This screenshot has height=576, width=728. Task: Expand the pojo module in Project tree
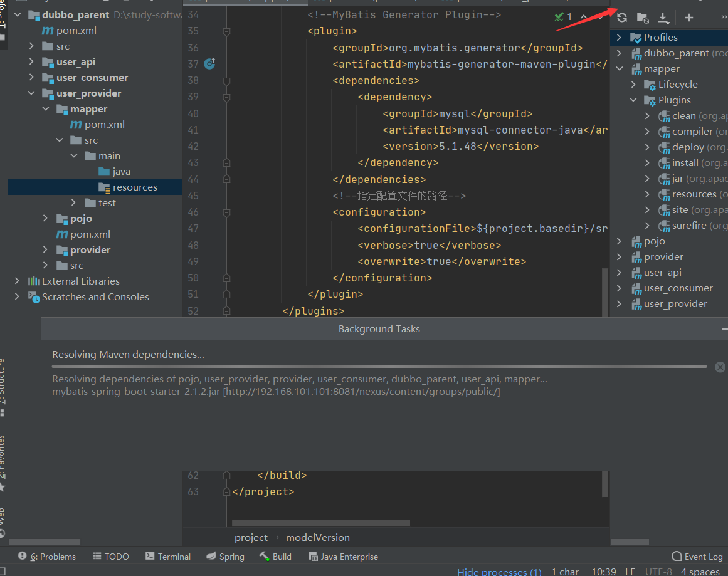click(46, 219)
